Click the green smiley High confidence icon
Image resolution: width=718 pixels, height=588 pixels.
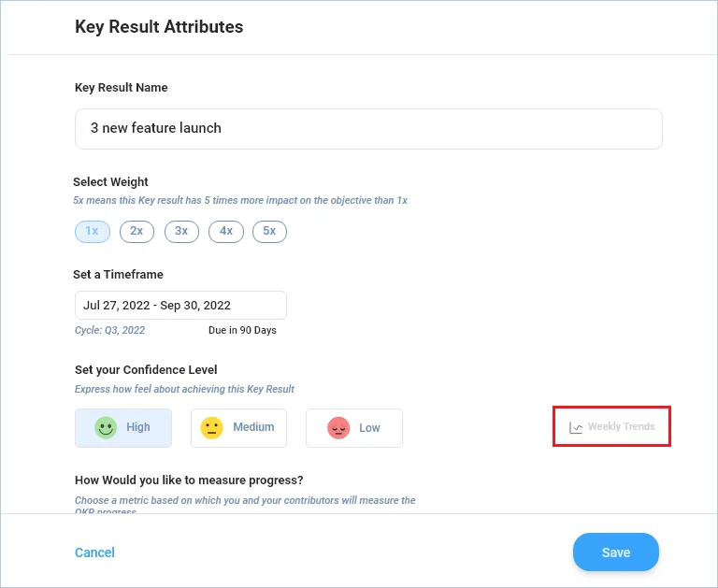(106, 428)
